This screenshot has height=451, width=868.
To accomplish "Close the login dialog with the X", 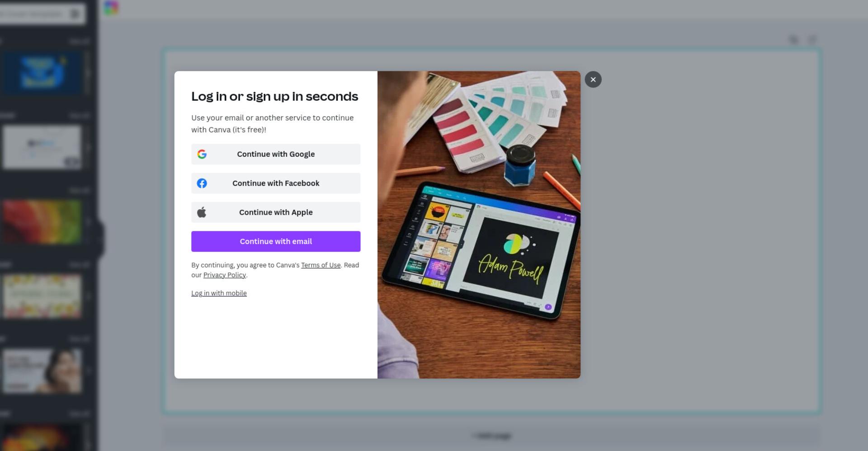I will [x=593, y=80].
